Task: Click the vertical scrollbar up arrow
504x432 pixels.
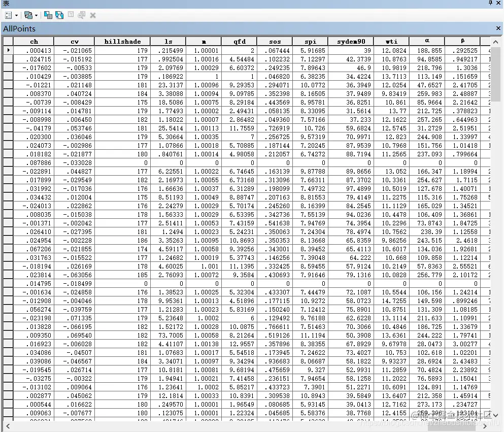Action: (495, 42)
